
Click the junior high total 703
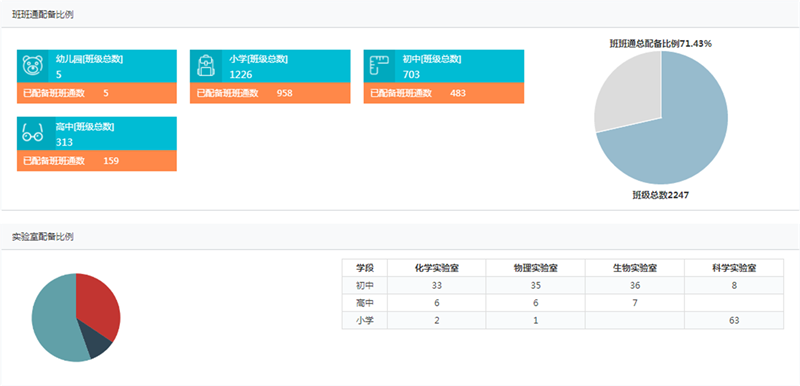pos(411,74)
